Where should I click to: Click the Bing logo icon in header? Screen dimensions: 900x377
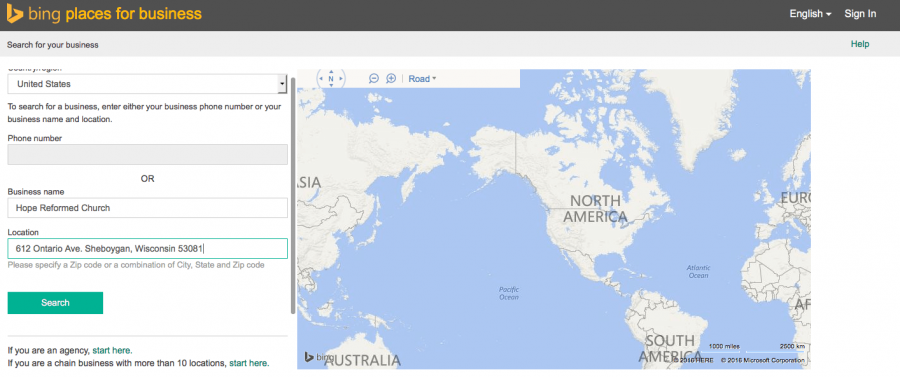click(14, 13)
